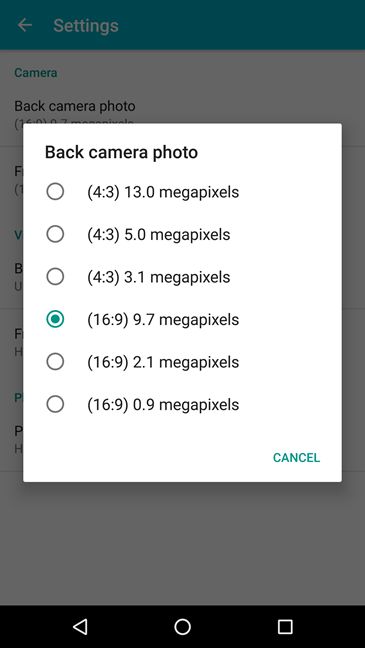Tap the back arrow in Settings header
The height and width of the screenshot is (648, 365).
(x=25, y=25)
